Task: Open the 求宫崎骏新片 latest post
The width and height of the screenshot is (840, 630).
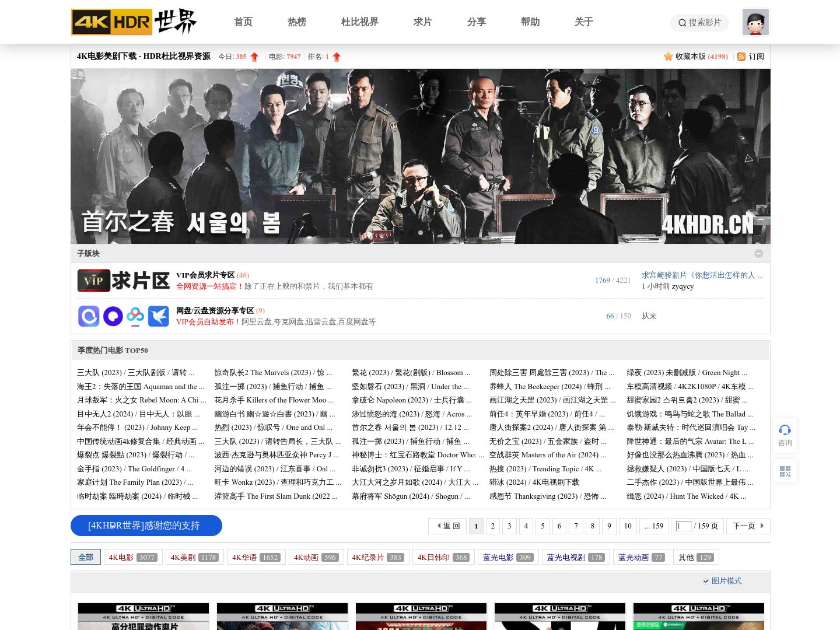Action: (x=702, y=275)
